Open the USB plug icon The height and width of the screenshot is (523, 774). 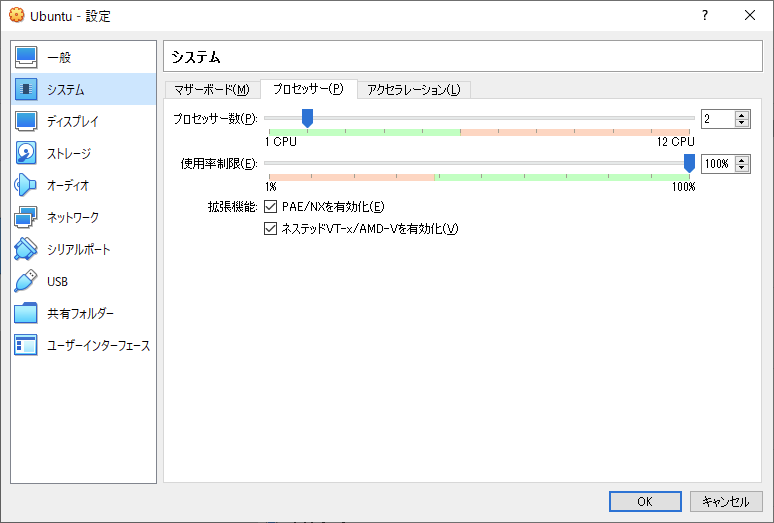point(26,281)
